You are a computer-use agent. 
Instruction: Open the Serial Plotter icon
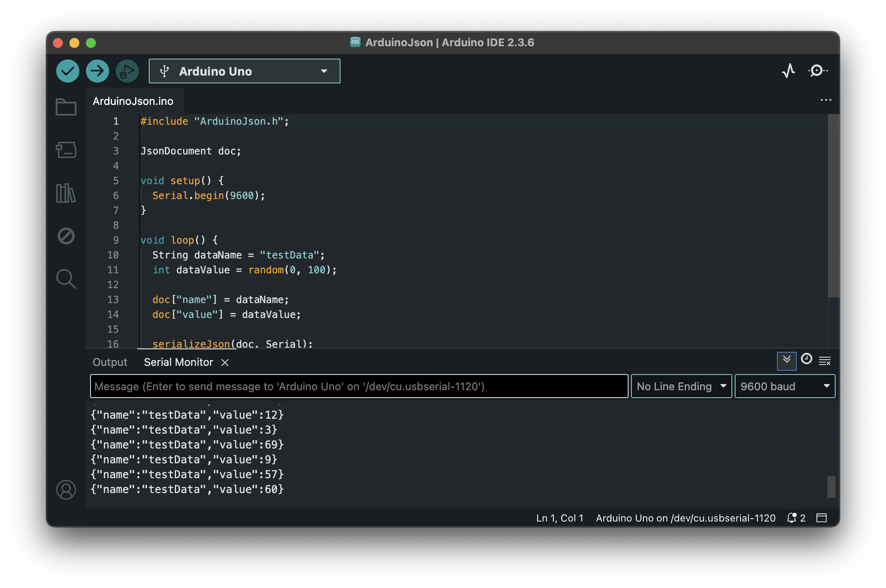(788, 71)
